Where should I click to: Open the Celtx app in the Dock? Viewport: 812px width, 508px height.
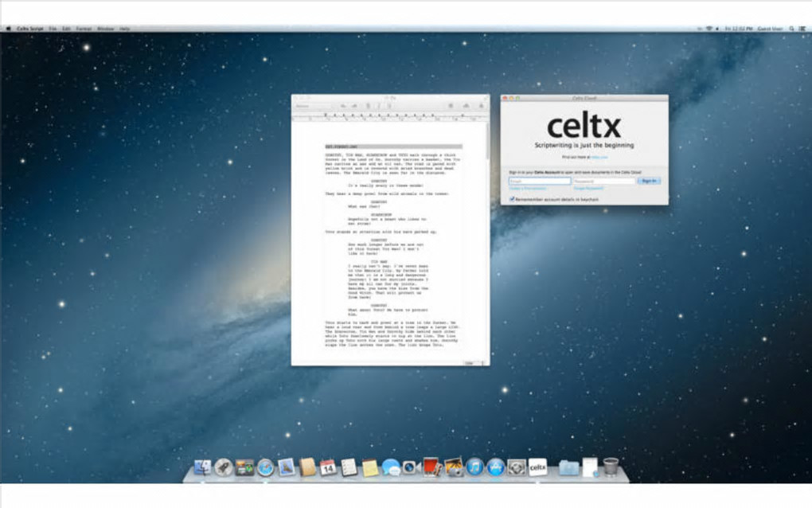537,467
